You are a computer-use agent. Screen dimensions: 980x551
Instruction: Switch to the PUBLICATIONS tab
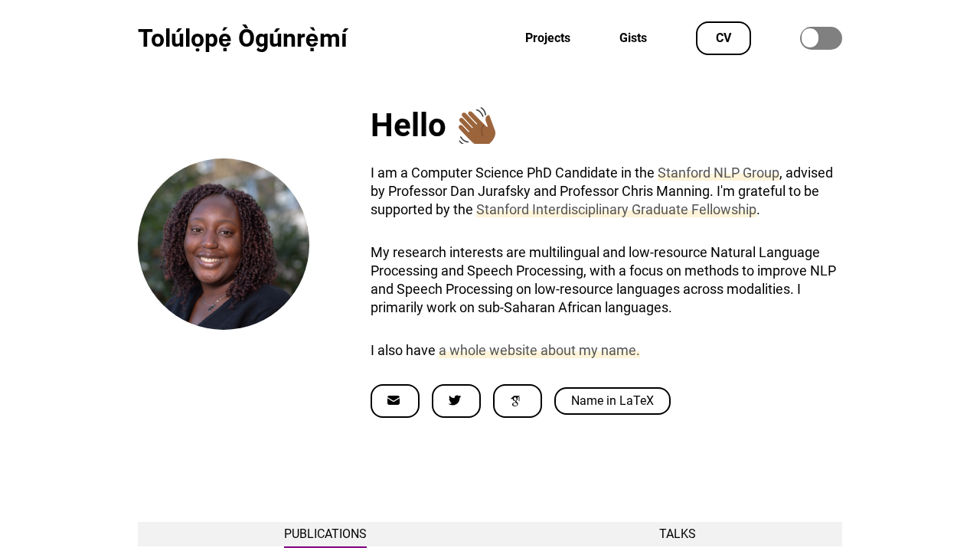coord(325,533)
